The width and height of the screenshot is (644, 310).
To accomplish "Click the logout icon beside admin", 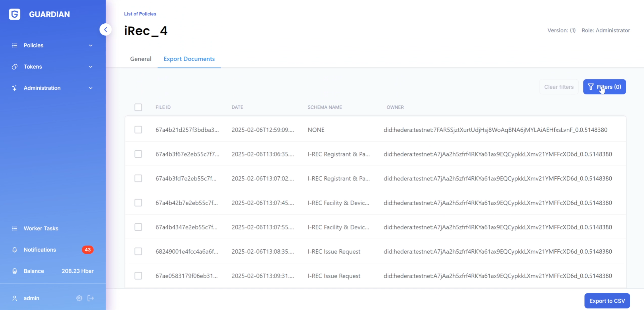I will (x=91, y=298).
